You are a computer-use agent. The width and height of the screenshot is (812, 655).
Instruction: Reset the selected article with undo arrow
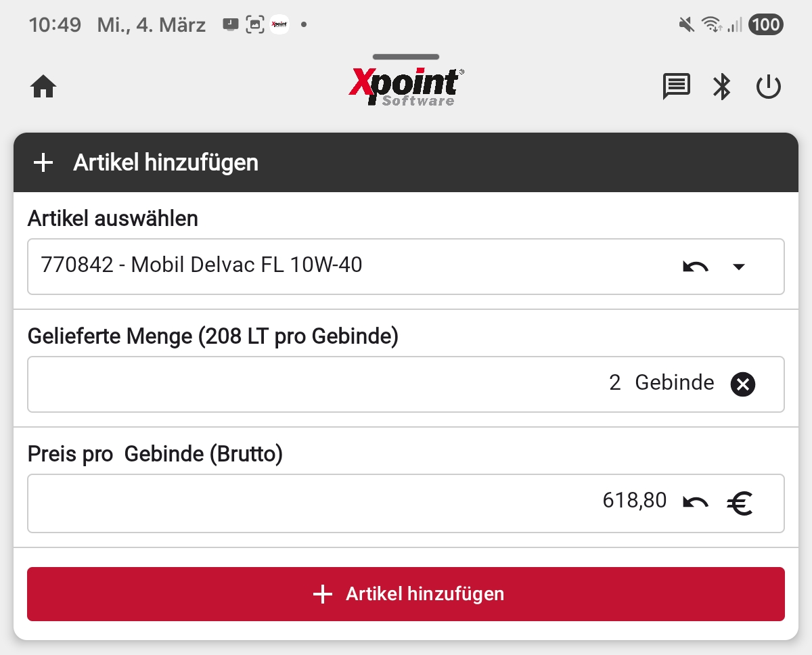[695, 267]
